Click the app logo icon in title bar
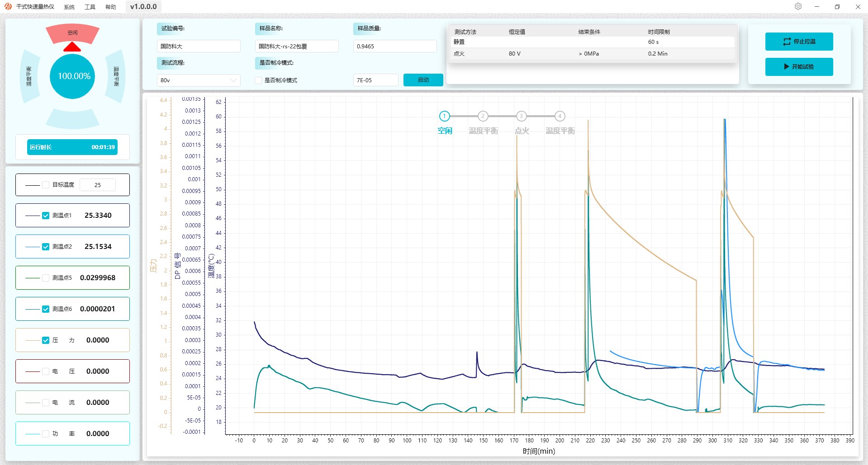 pos(8,6)
